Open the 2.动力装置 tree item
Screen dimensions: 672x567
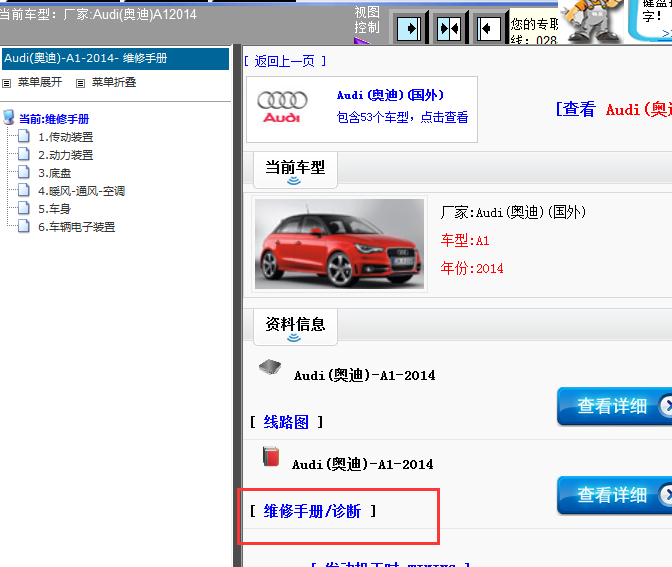(66, 155)
